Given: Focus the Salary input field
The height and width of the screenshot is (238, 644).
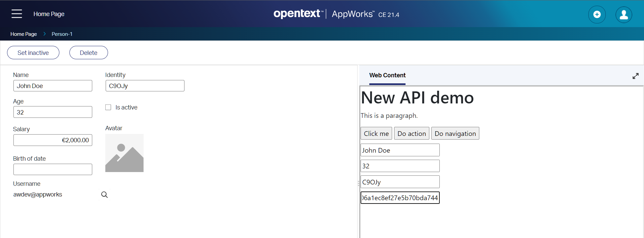Looking at the screenshot, I should pyautogui.click(x=53, y=140).
